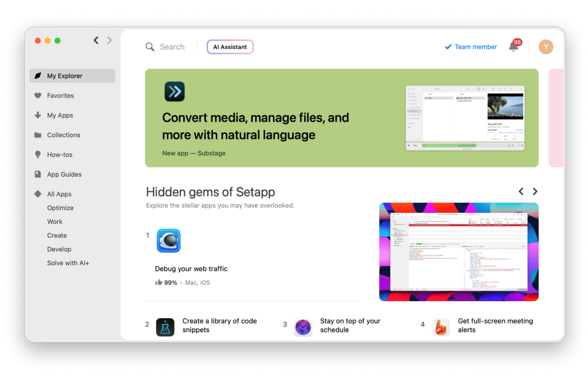
Task: Open the code snippets flask app icon
Action: (x=165, y=327)
